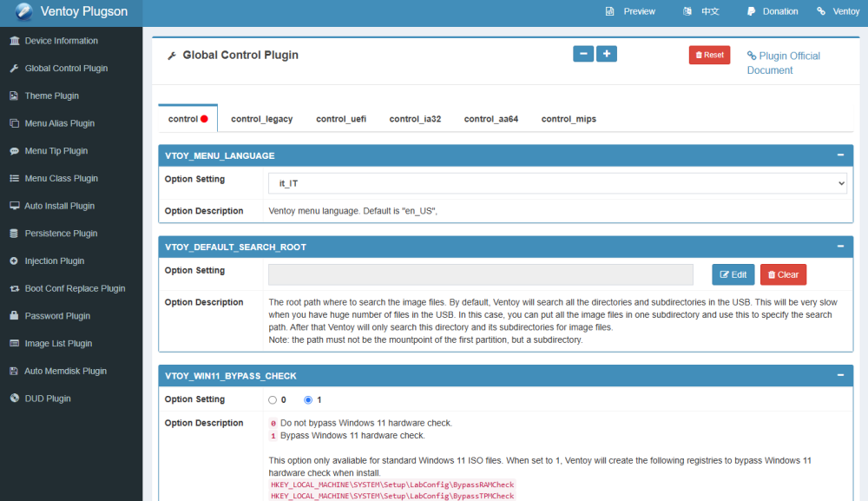
Task: Click the Boot Conf Replace Plugin retweet icon
Action: (15, 288)
